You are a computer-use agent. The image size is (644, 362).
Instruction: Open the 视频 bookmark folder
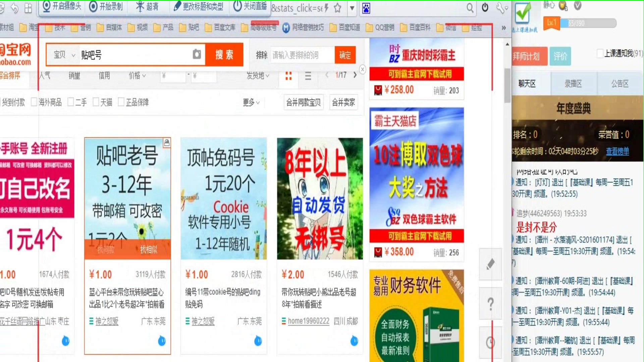[138, 27]
